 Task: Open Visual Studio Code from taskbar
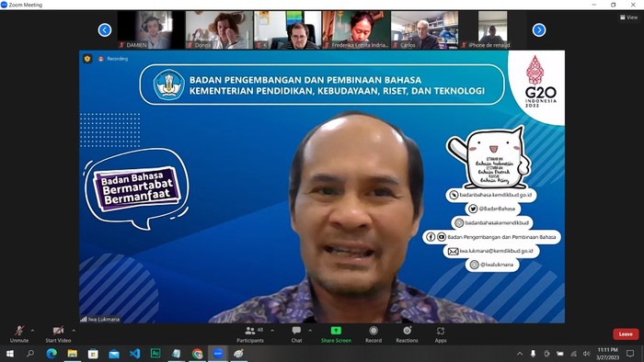134,354
